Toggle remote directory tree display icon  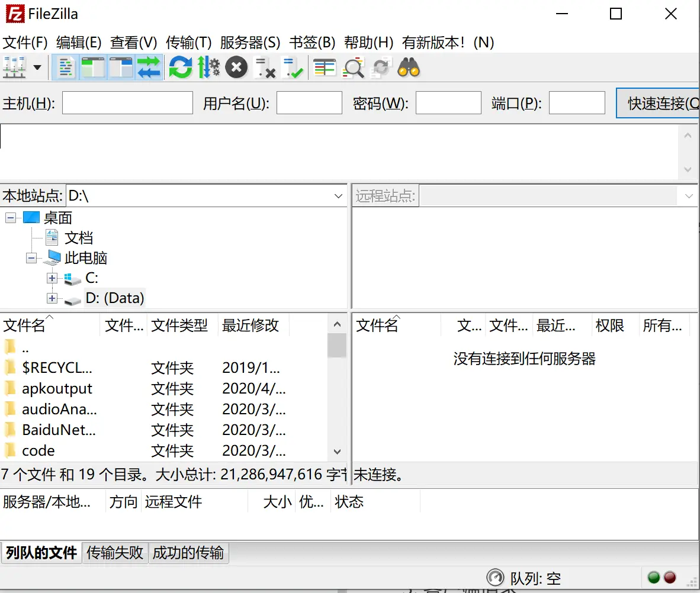(121, 68)
